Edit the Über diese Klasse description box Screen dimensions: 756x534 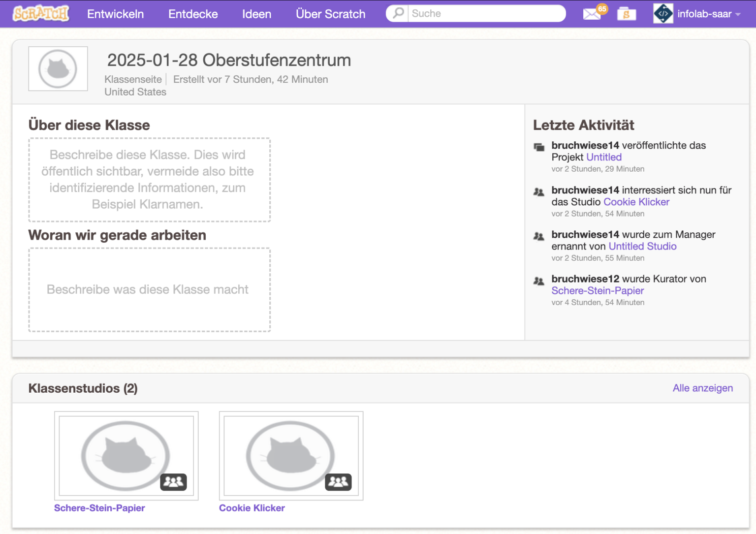coord(149,180)
